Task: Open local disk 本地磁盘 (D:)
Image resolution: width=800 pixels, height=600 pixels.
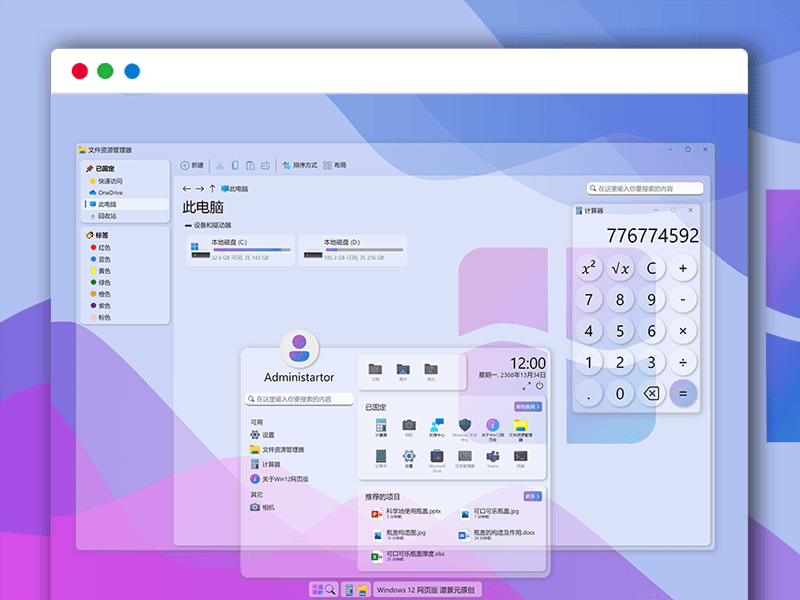Action: pyautogui.click(x=353, y=250)
